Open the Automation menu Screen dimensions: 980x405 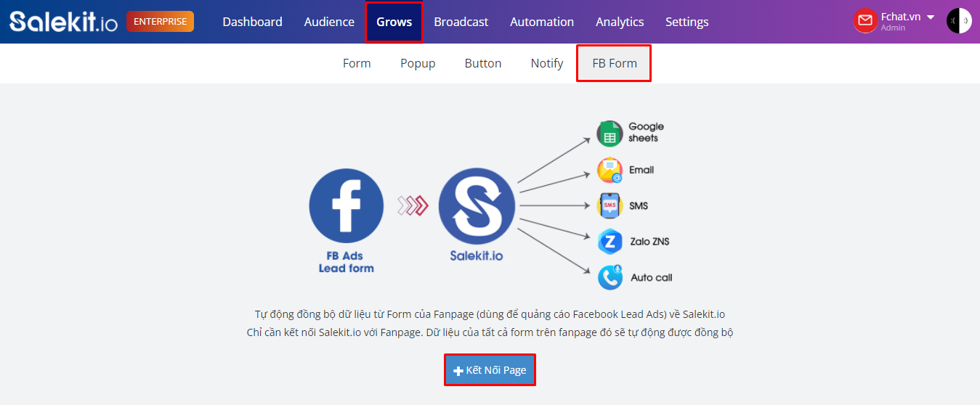pos(542,22)
